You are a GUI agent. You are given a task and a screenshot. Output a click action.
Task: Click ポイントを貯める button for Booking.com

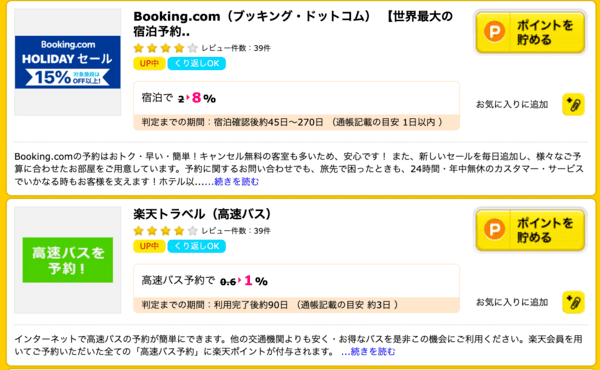[x=530, y=32]
